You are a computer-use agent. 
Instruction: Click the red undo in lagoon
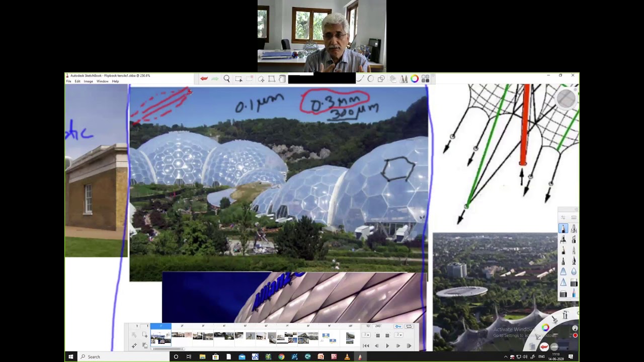[x=544, y=346]
